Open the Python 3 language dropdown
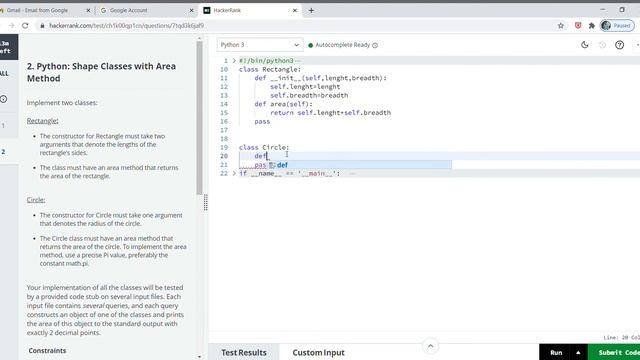The image size is (640, 360). tap(260, 45)
